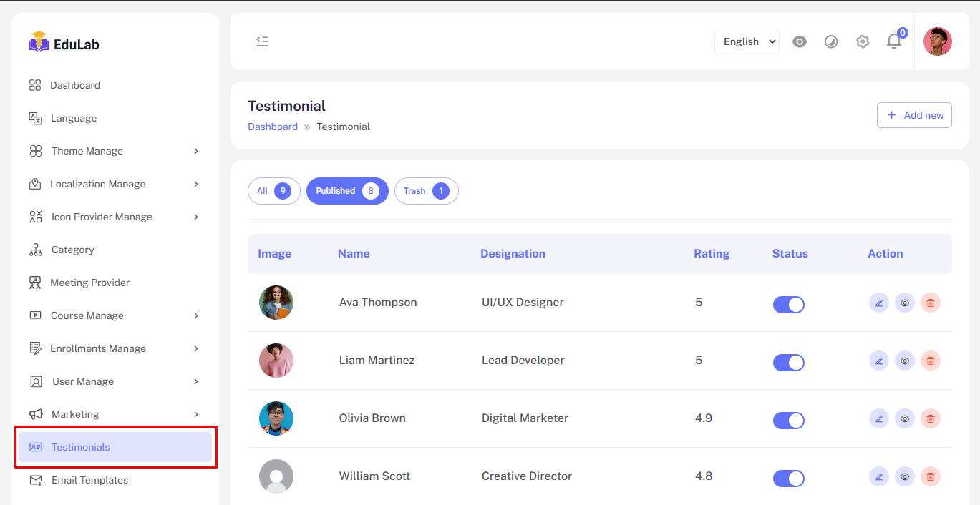Open the user profile avatar

pos(937,41)
